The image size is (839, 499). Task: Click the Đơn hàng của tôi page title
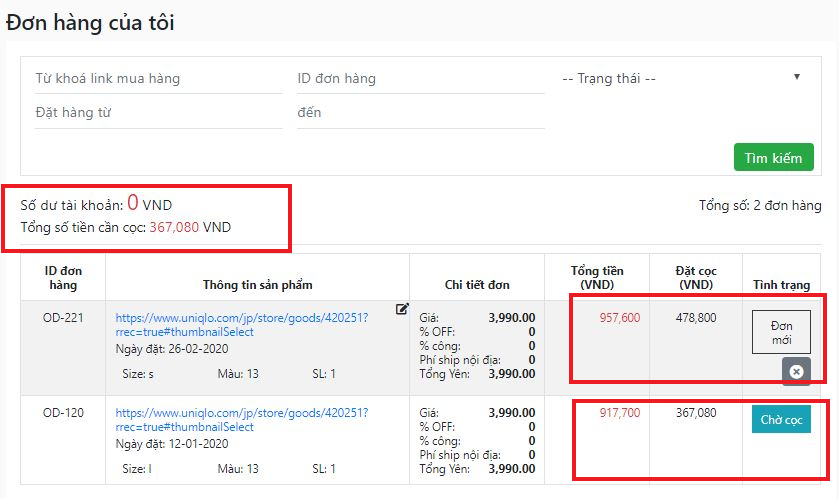pyautogui.click(x=90, y=22)
